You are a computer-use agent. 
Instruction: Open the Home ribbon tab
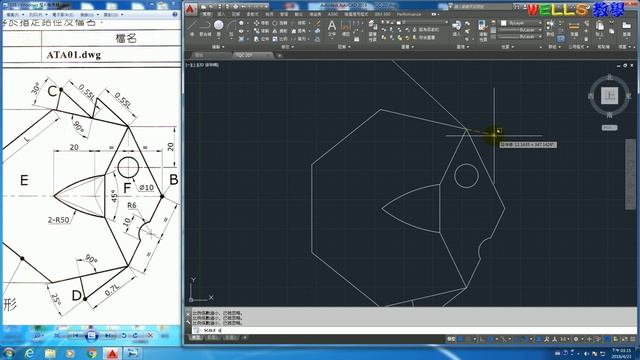pos(207,14)
